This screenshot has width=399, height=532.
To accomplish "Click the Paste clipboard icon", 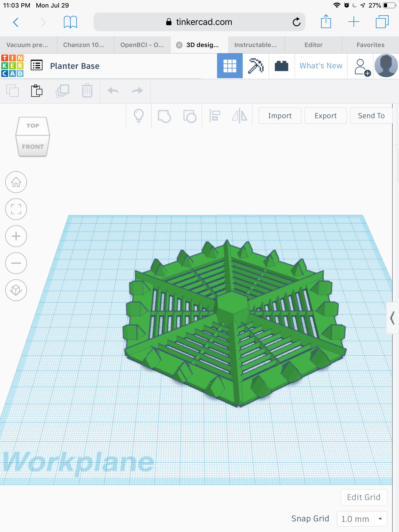I will 37,91.
